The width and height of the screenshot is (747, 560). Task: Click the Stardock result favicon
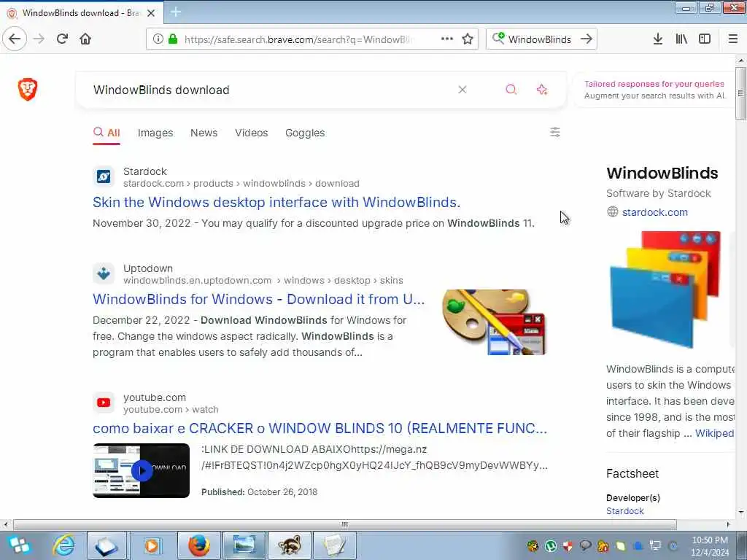pyautogui.click(x=104, y=177)
